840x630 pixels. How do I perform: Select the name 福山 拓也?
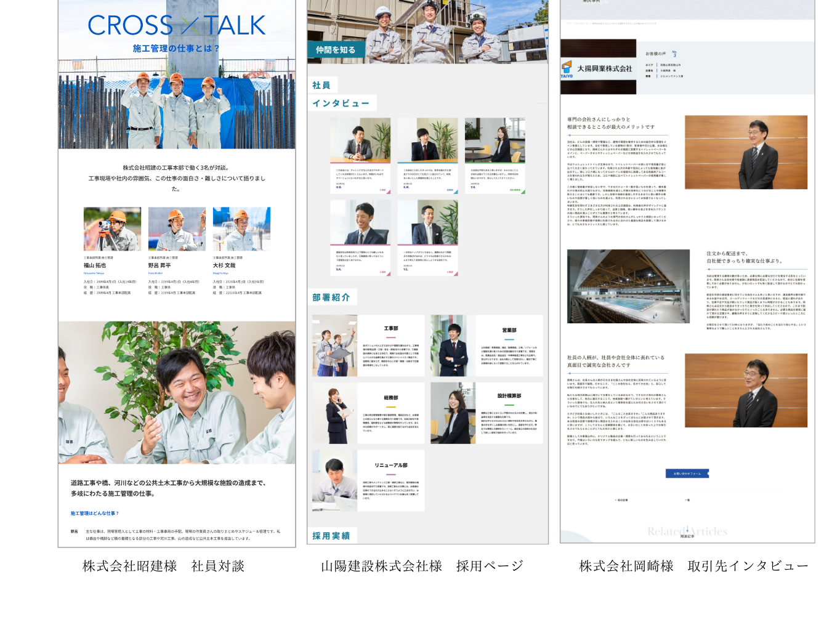point(95,265)
